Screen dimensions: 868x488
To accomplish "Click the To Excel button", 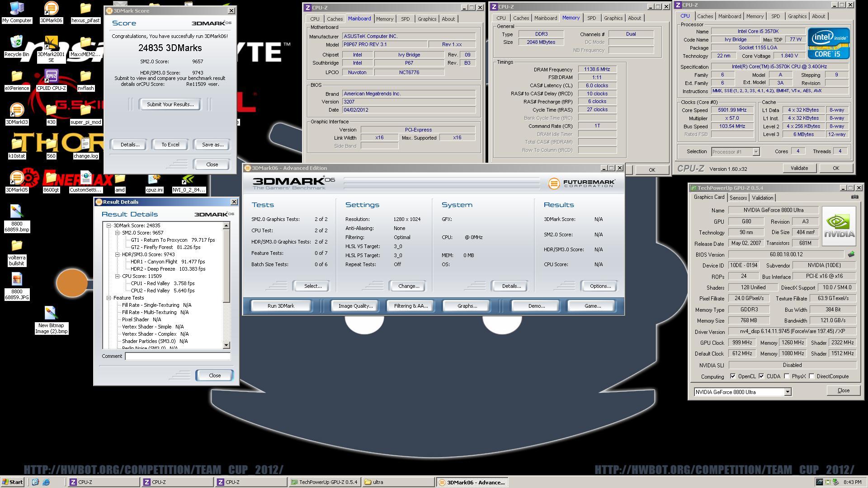I will (170, 145).
